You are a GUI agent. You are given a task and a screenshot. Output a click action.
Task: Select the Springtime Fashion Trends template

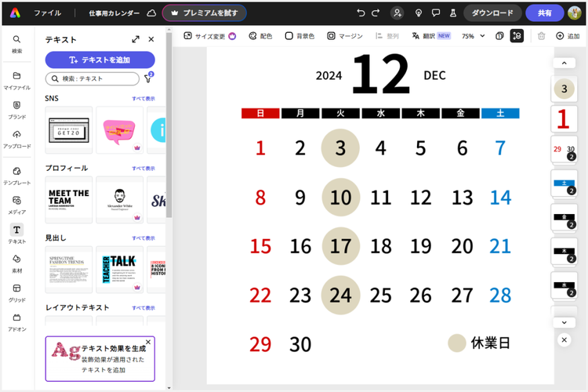pos(69,270)
